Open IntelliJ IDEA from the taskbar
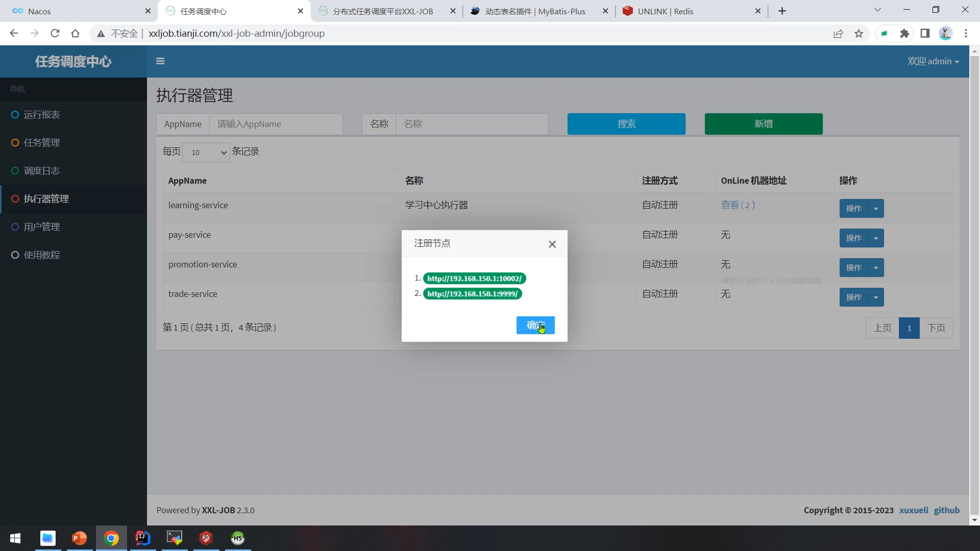The image size is (980, 551). tap(143, 538)
